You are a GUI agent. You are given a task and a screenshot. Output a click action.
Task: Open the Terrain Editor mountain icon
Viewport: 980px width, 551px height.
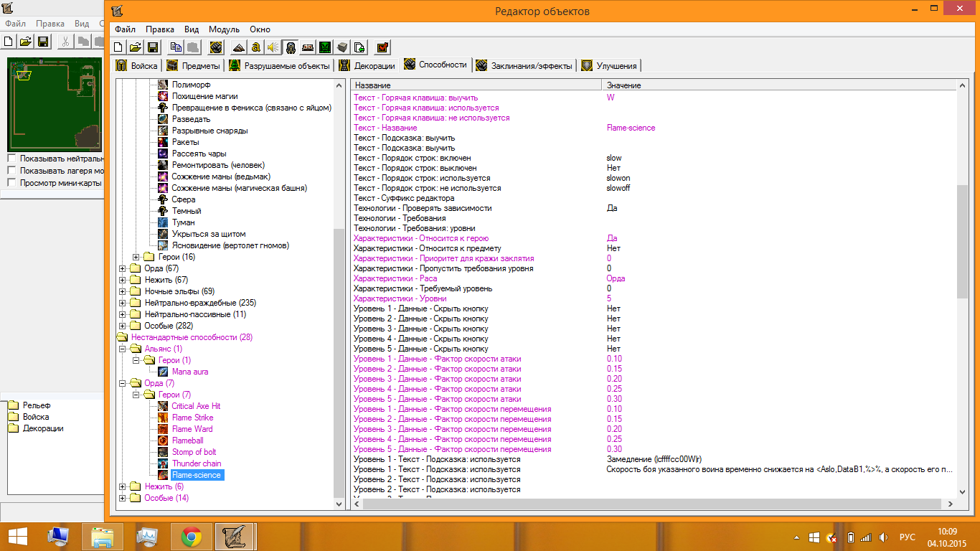pos(239,47)
